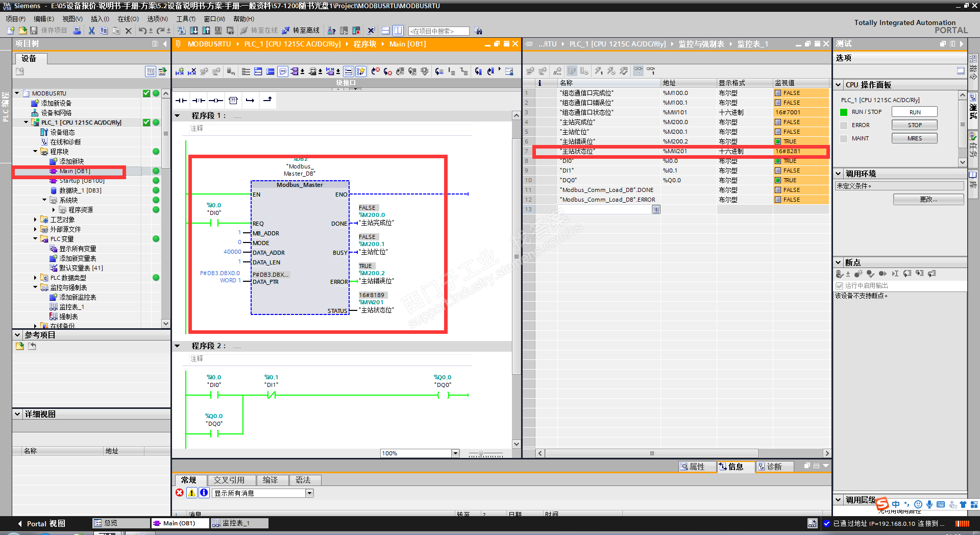
Task: Click the Monitor all glasses icon
Action: coord(638,71)
